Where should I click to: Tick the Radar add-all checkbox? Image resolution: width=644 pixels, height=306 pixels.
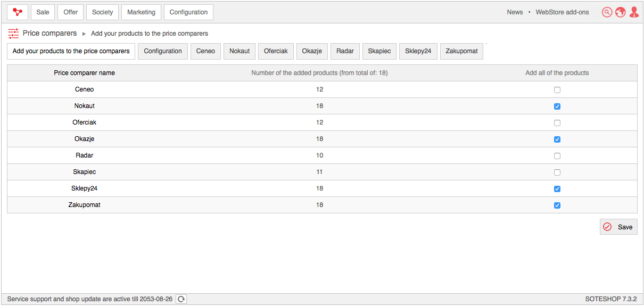point(557,156)
